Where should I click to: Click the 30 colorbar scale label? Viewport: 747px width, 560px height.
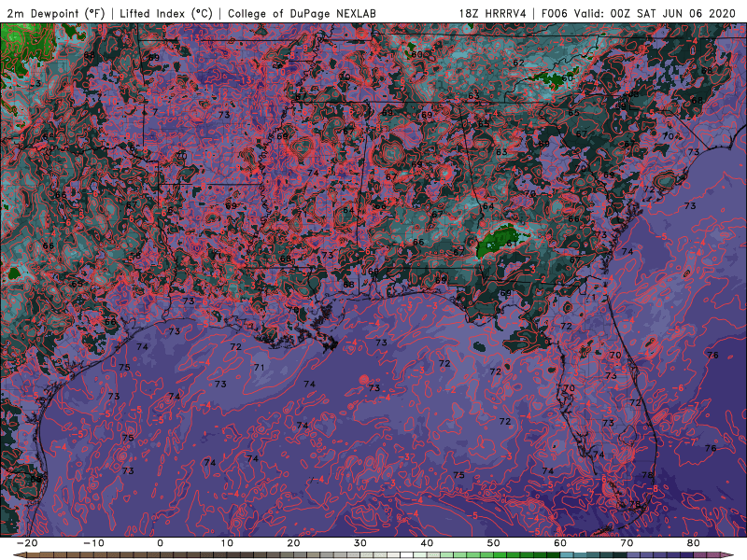(x=360, y=543)
